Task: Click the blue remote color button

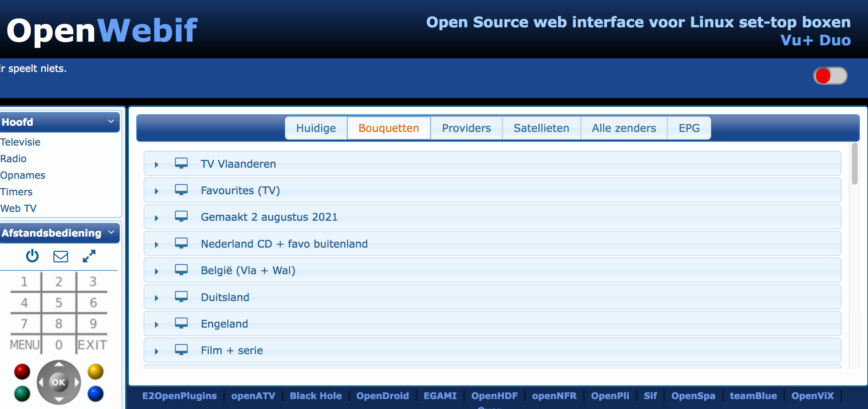Action: [96, 394]
